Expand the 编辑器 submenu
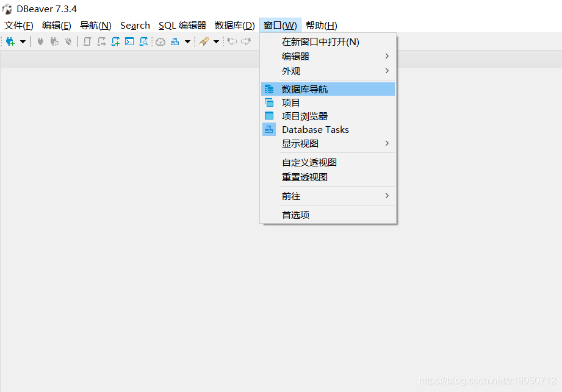 coord(328,56)
